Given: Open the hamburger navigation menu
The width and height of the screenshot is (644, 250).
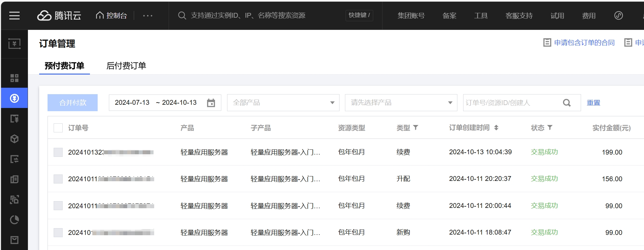Looking at the screenshot, I should (x=14, y=15).
